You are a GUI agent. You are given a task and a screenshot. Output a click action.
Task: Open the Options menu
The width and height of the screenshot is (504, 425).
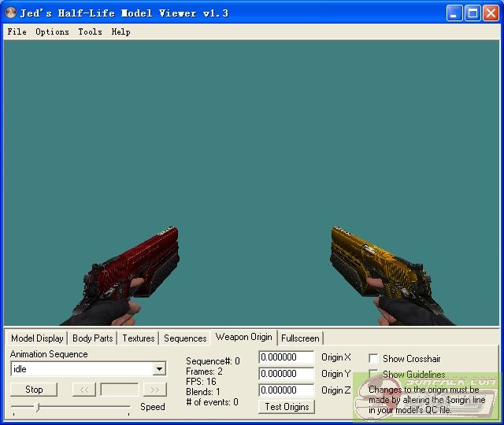click(x=52, y=32)
